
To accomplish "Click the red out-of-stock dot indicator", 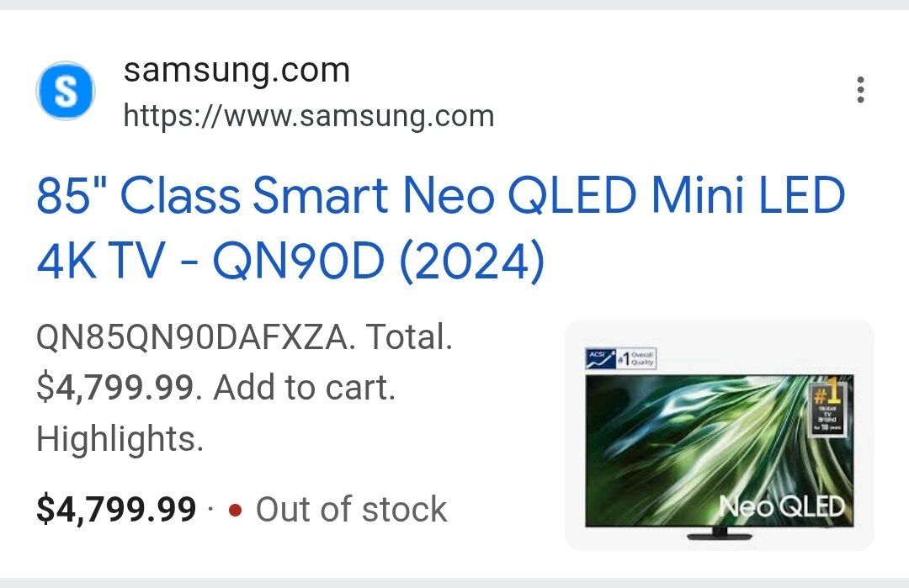I will click(236, 510).
